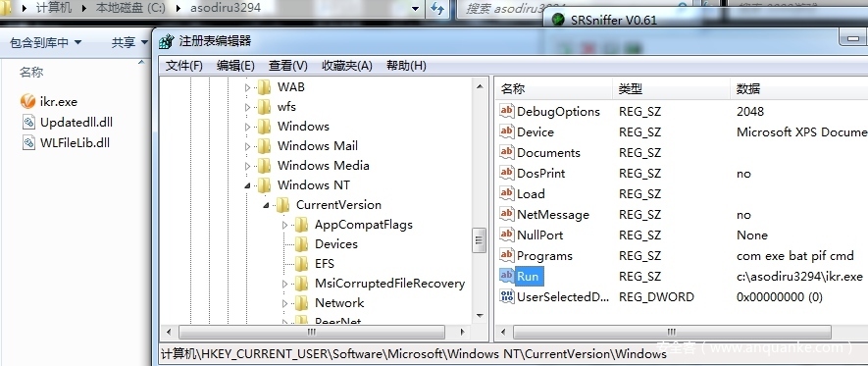The width and height of the screenshot is (868, 366).
Task: Click the Programs string value icon
Action: (x=507, y=255)
